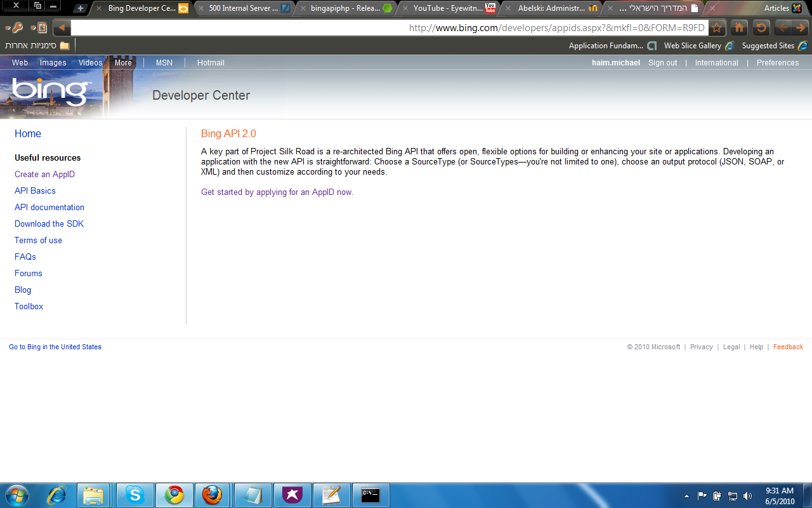Open the Create an AppID link
The image size is (812, 508).
click(44, 174)
